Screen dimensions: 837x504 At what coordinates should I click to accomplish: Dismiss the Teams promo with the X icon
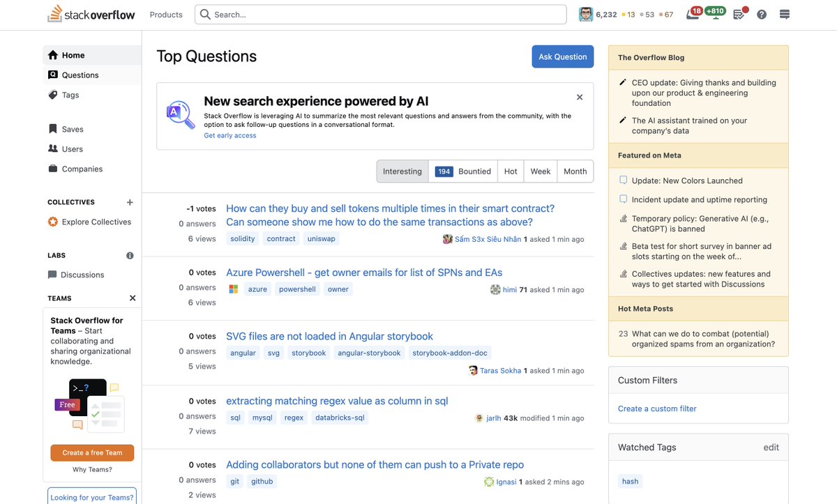click(x=133, y=298)
